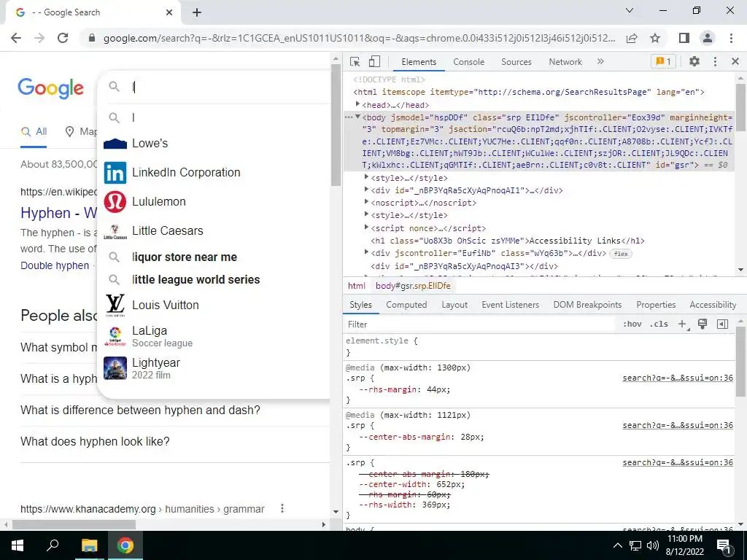Switch to the Sources tab

(516, 62)
